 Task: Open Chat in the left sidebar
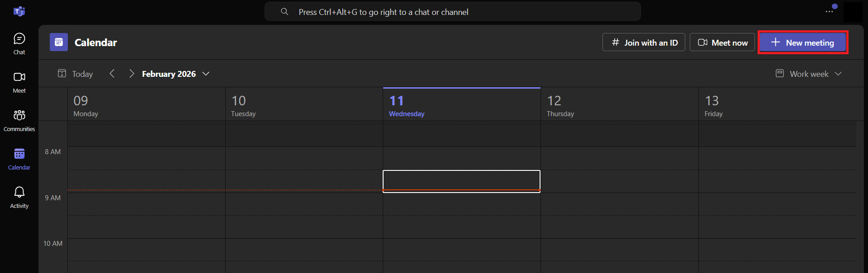coord(19,44)
